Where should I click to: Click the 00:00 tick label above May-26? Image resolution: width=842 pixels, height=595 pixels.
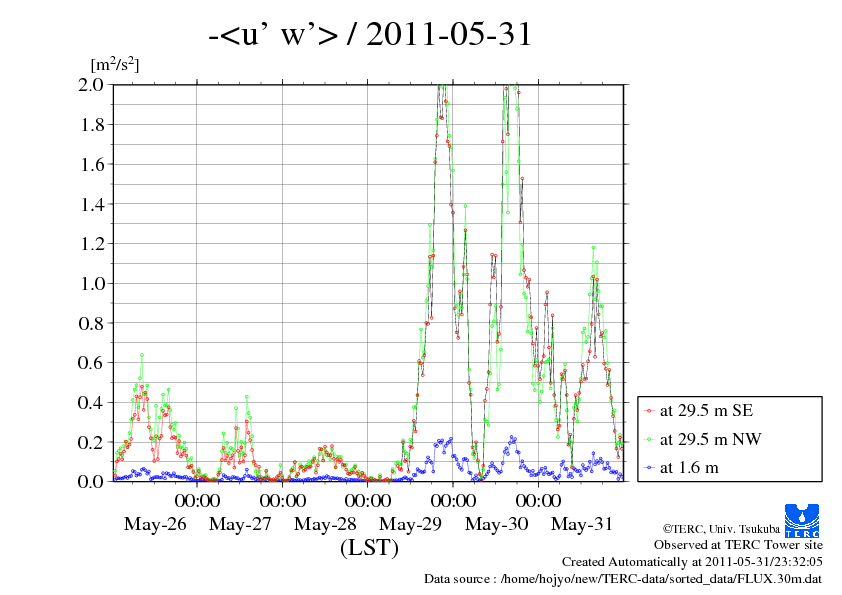coord(197,500)
